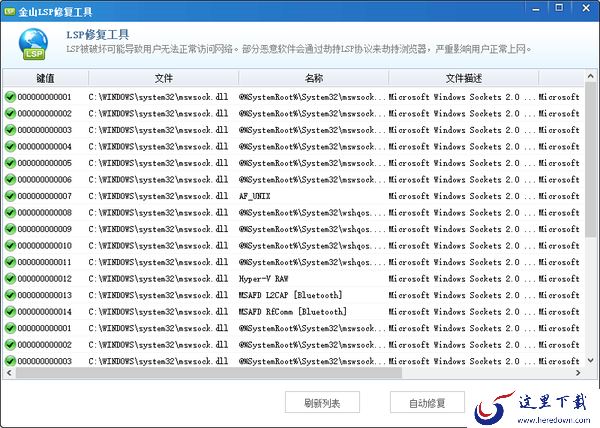Screen dimensions: 600x428
Task: Click the horizontal scrollbar left arrow
Action: (9, 373)
